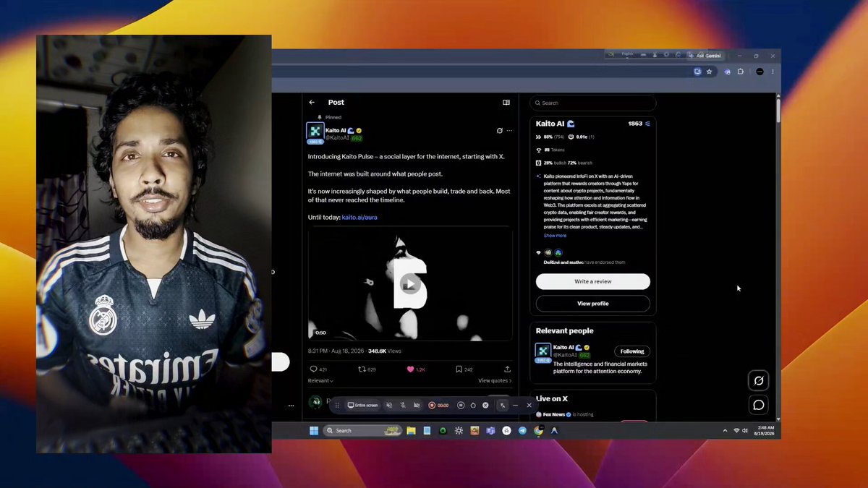Click recorder bar expand-arrows icon
The height and width of the screenshot is (488, 868).
[503, 406]
